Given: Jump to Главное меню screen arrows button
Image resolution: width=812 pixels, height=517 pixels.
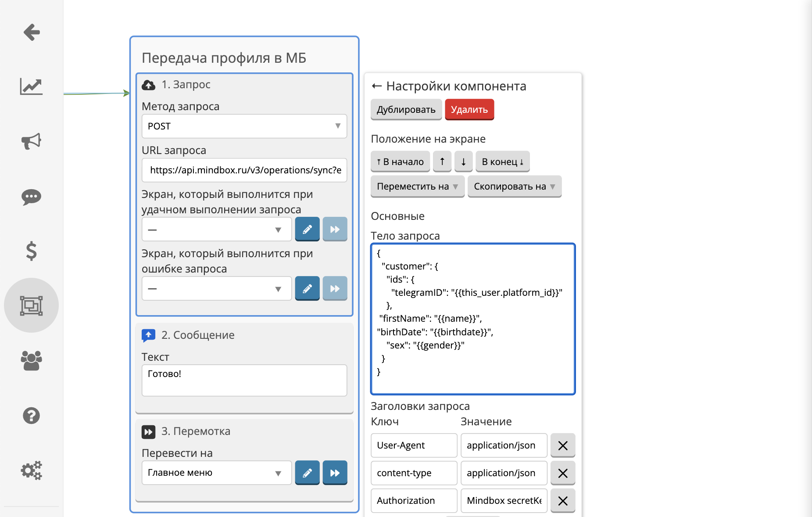Looking at the screenshot, I should [x=335, y=473].
